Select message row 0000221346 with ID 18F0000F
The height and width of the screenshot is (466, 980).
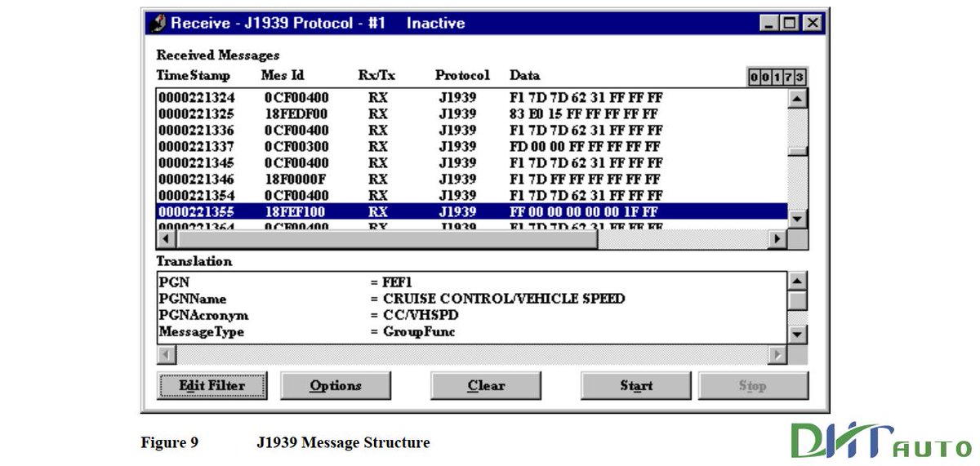(x=472, y=179)
